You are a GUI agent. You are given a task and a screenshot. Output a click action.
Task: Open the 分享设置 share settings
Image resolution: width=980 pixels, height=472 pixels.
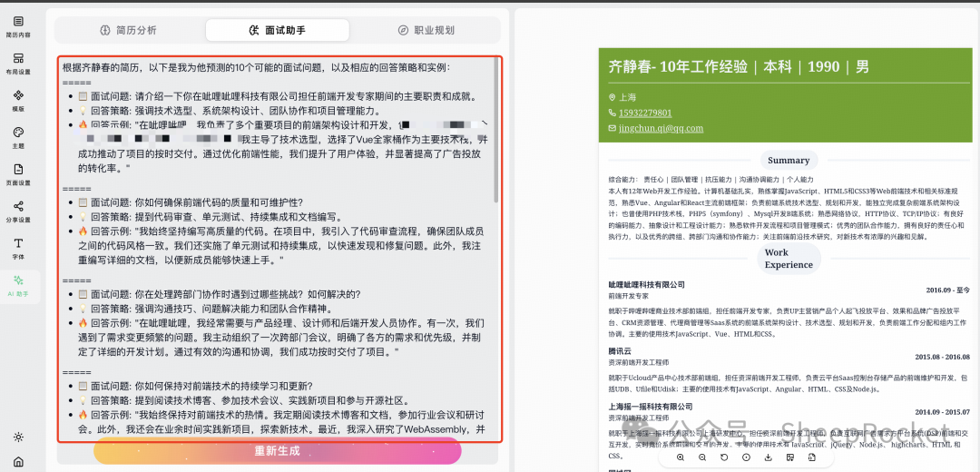tap(18, 211)
